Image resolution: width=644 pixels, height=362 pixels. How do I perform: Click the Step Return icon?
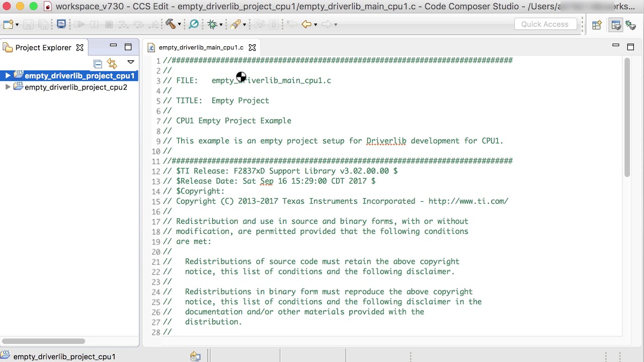[x=154, y=24]
